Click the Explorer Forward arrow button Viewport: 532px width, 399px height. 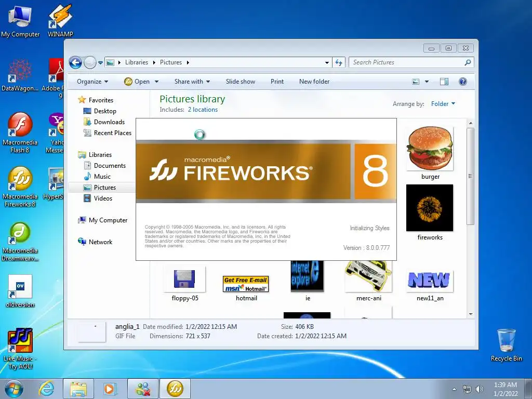90,62
